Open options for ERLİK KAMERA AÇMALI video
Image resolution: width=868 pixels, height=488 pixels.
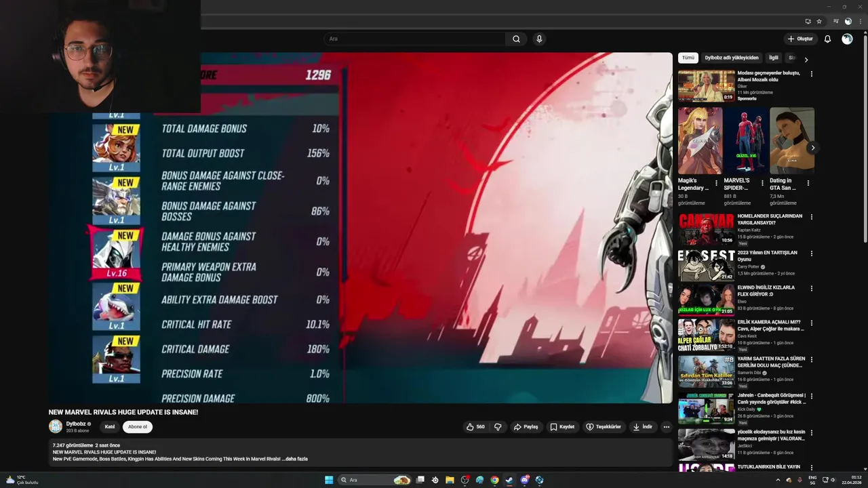coord(811,323)
